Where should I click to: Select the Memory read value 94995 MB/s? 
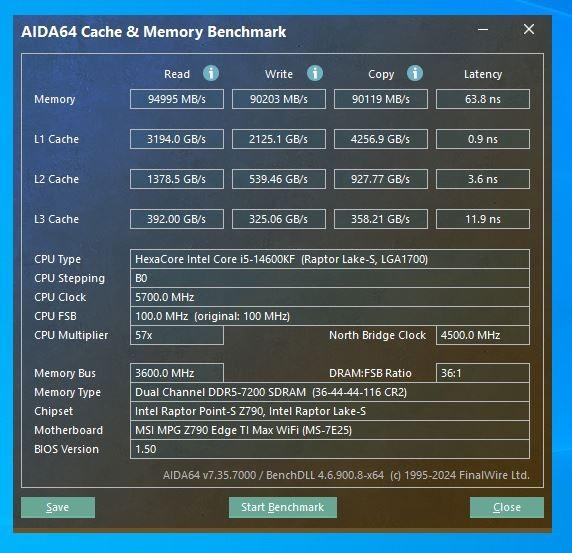177,99
